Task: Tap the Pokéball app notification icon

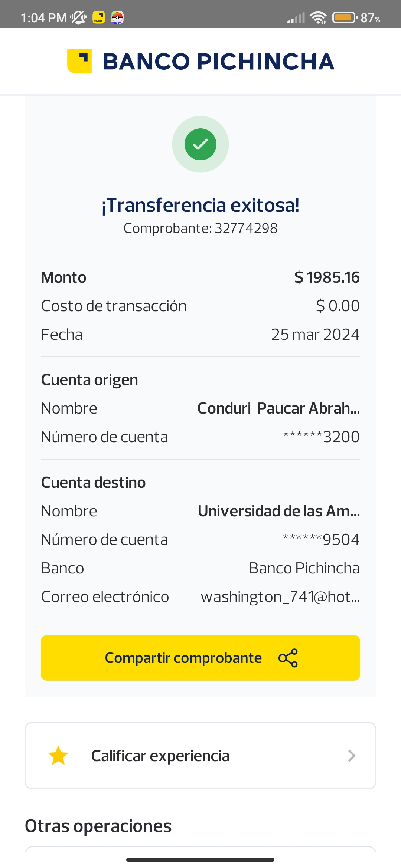Action: [117, 17]
